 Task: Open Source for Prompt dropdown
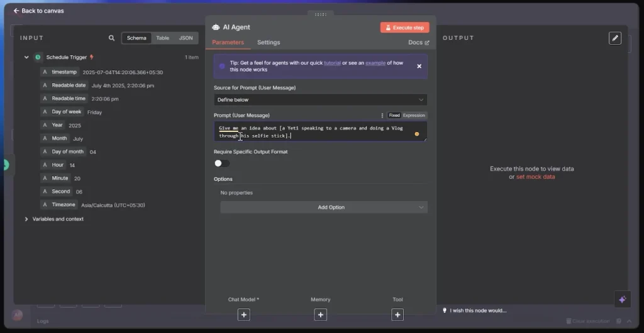click(320, 100)
